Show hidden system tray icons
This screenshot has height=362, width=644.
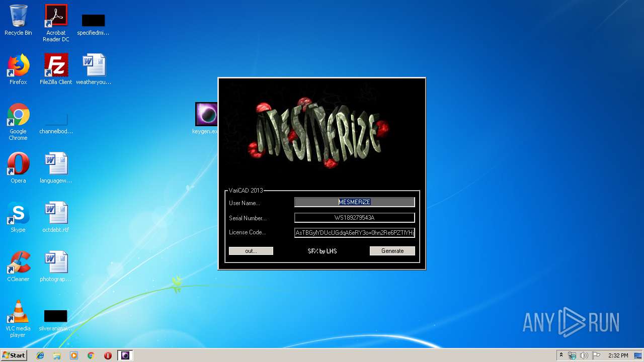point(561,355)
